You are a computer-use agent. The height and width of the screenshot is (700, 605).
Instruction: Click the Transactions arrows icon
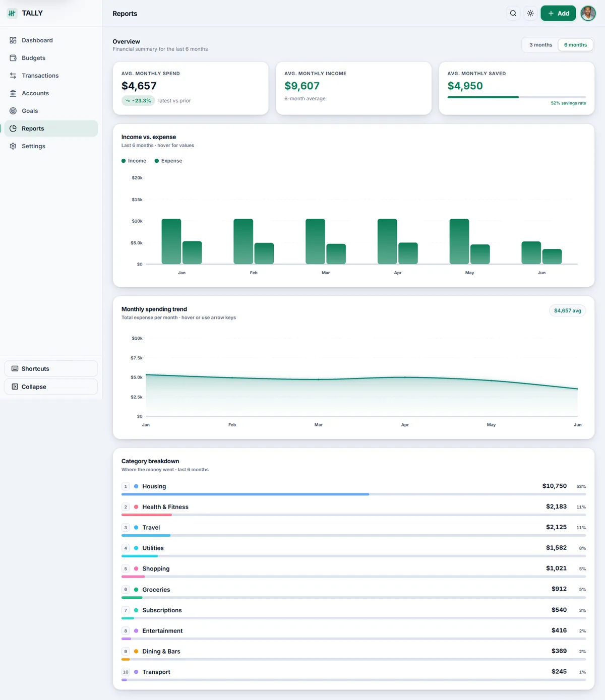[x=13, y=76]
